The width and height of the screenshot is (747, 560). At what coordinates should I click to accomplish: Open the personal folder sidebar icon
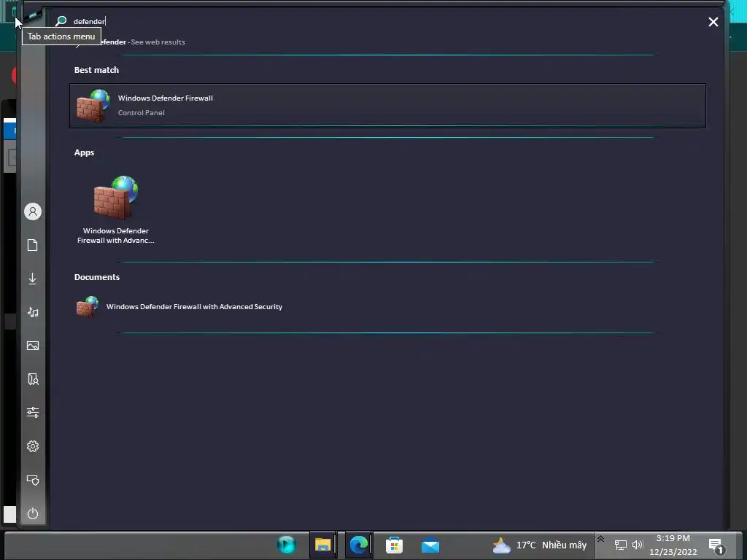coord(33,379)
